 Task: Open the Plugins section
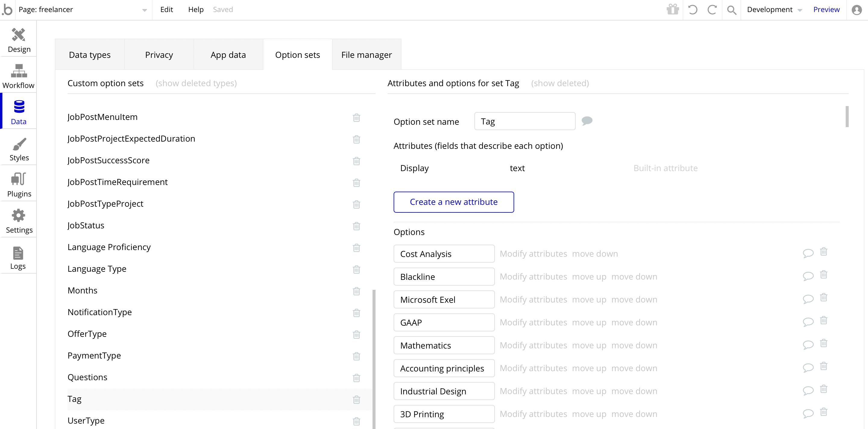click(x=19, y=185)
